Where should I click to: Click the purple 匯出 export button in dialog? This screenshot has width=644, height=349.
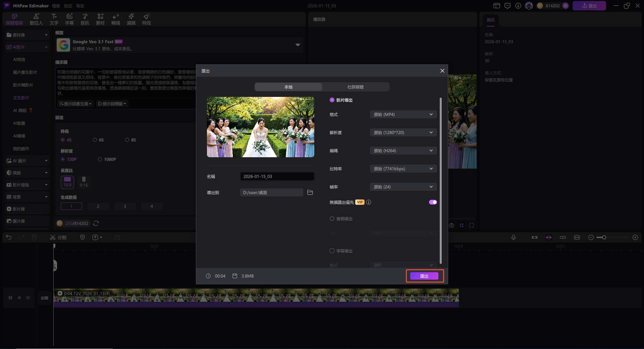tap(424, 276)
